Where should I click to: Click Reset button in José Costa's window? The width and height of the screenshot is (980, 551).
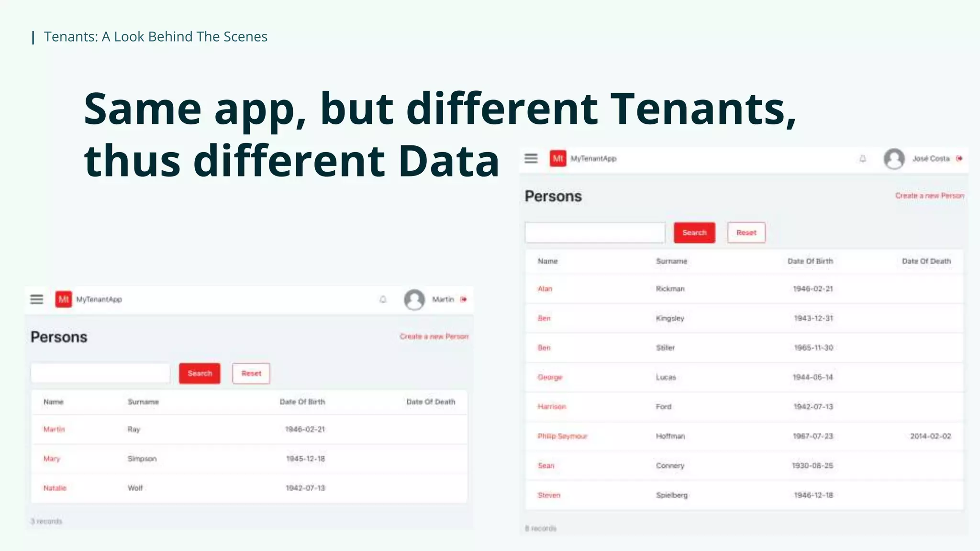point(746,232)
